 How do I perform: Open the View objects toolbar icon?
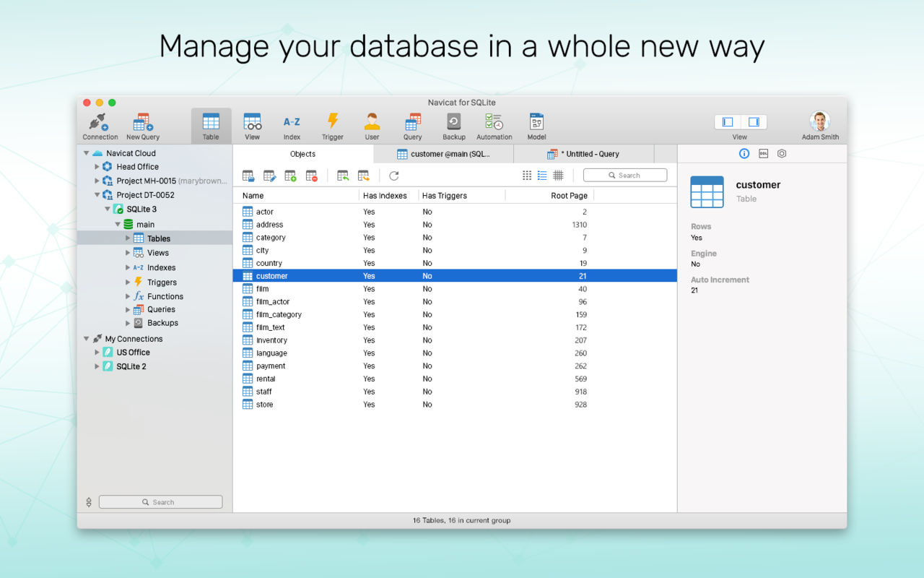252,126
